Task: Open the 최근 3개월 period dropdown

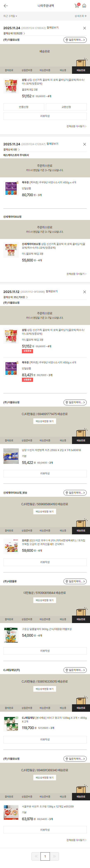Action: (10, 16)
